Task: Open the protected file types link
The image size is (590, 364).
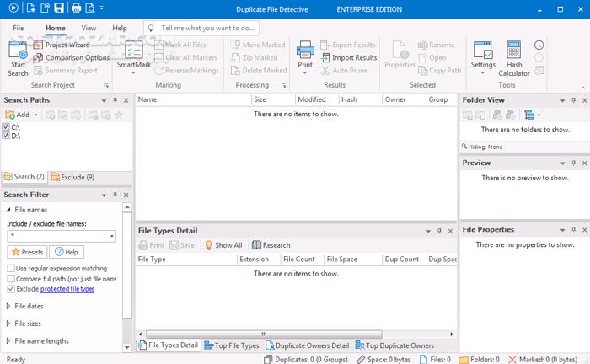Action: click(x=67, y=289)
